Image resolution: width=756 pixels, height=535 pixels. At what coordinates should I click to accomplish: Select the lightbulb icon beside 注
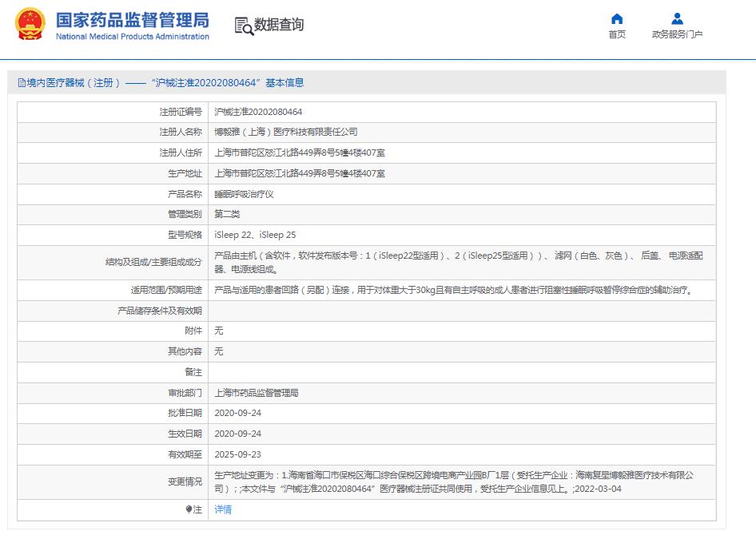pyautogui.click(x=187, y=509)
